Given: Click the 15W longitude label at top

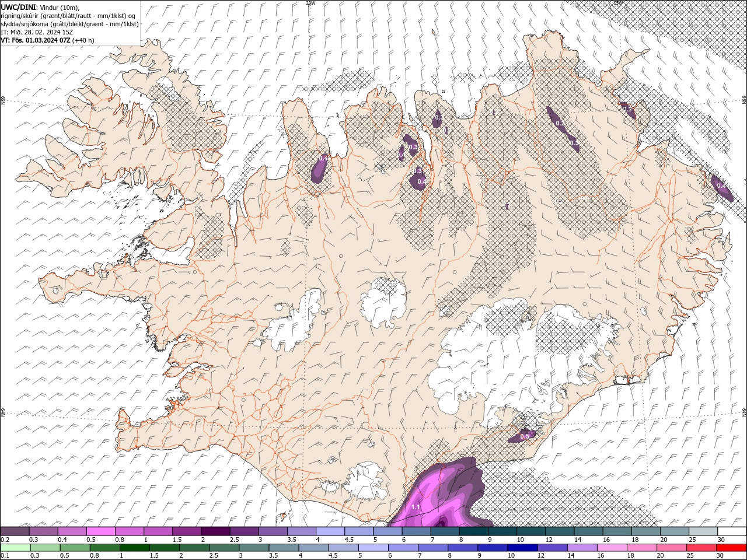Looking at the screenshot, I should [x=618, y=3].
